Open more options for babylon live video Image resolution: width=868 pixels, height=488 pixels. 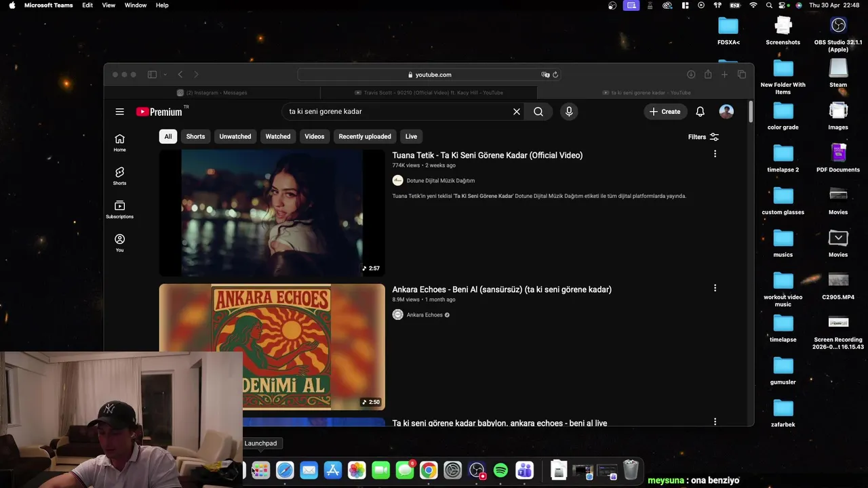tap(715, 422)
